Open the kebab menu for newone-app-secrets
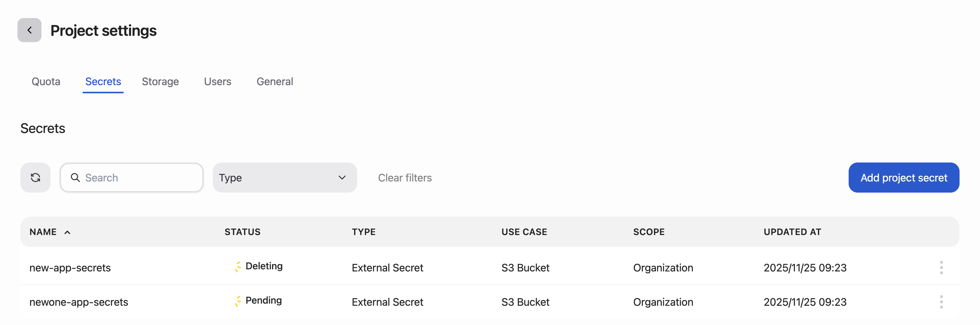Viewport: 980px width, 325px height. tap(941, 302)
